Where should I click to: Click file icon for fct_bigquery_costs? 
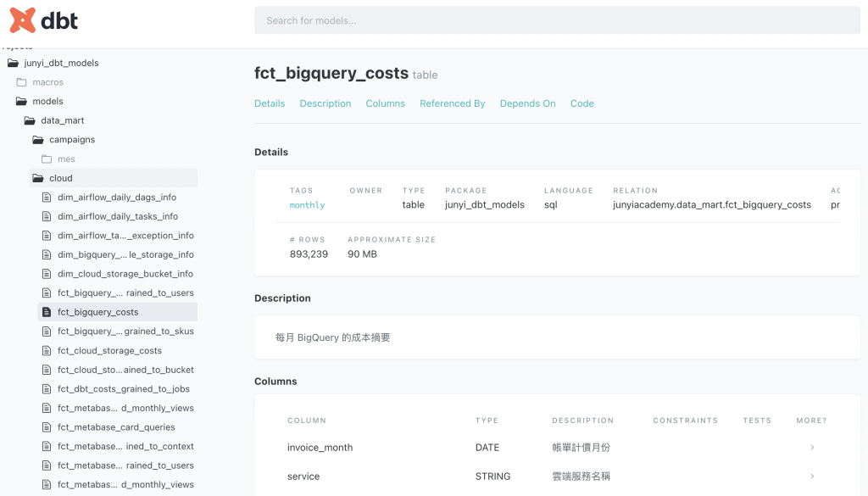47,312
